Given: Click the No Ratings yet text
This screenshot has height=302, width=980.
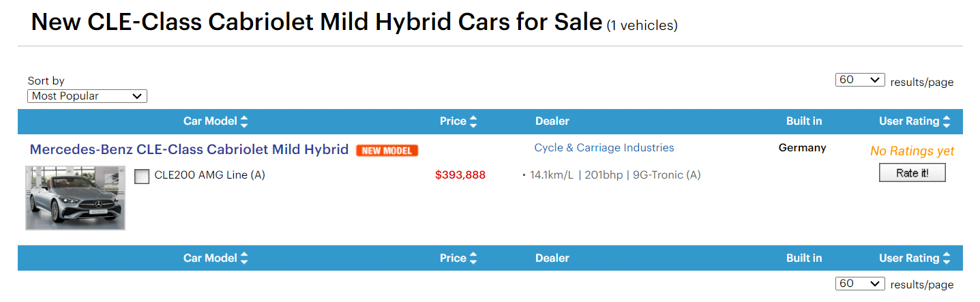Looking at the screenshot, I should point(912,151).
